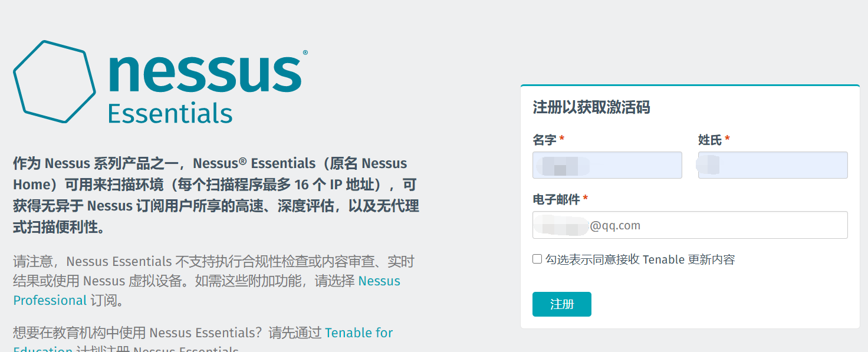The image size is (868, 352).
Task: Click the 电子邮件 field label
Action: (556, 200)
